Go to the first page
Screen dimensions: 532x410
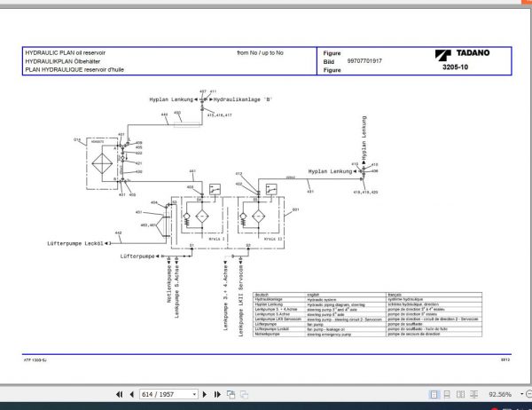[119, 394]
